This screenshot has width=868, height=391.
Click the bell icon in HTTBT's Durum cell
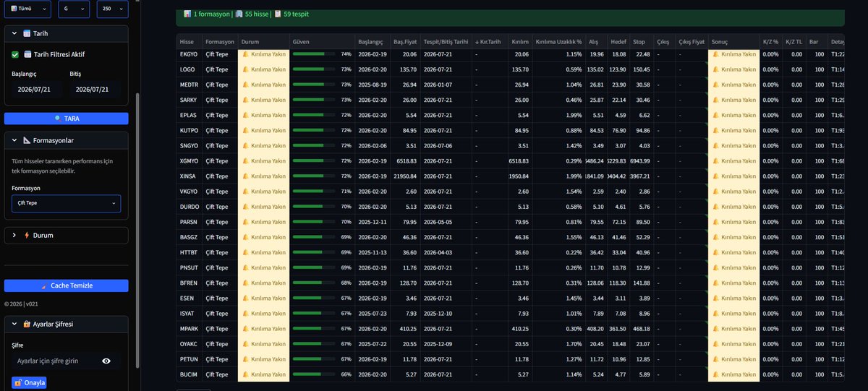point(245,253)
